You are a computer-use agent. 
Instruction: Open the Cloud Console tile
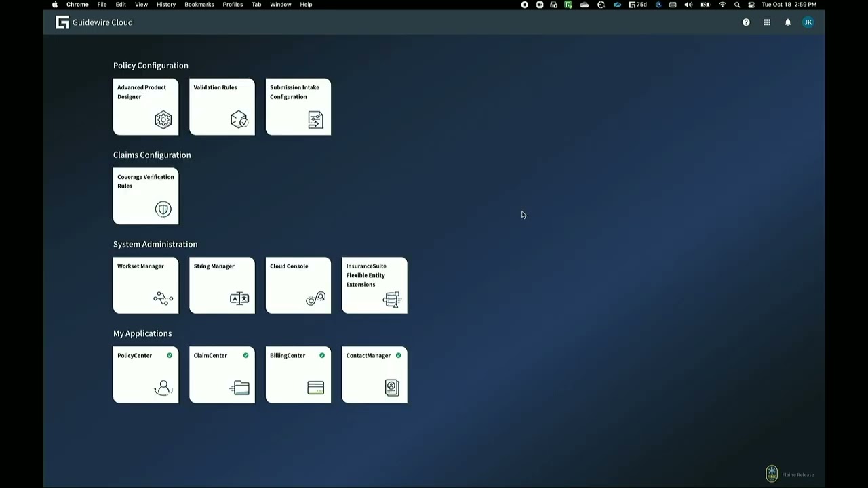pos(298,285)
